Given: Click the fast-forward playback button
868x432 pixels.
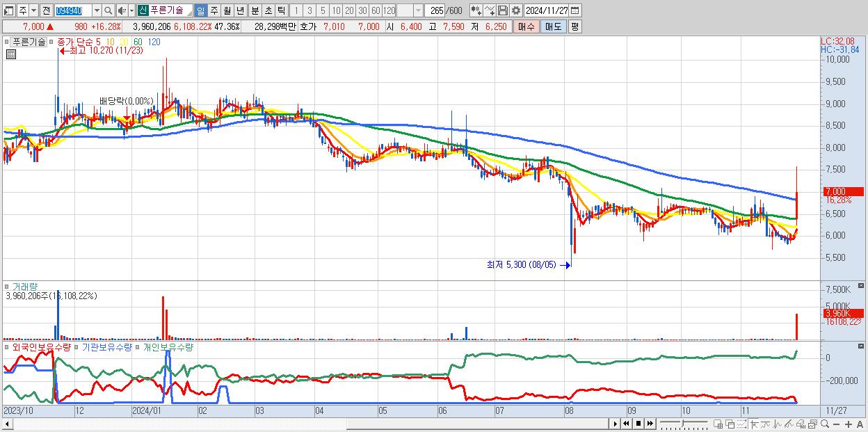Looking at the screenshot, I should pyautogui.click(x=650, y=424).
